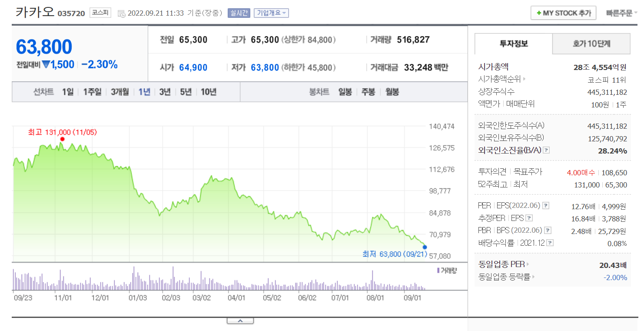Viewport: 644px width, 331px height.
Task: Click the 카카오 stock name heading
Action: (35, 12)
